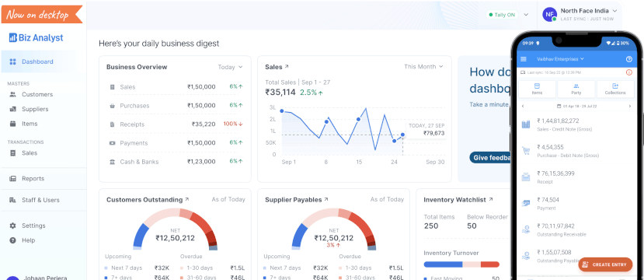Click the Create Entry button on phone
The image size is (644, 280).
605,264
